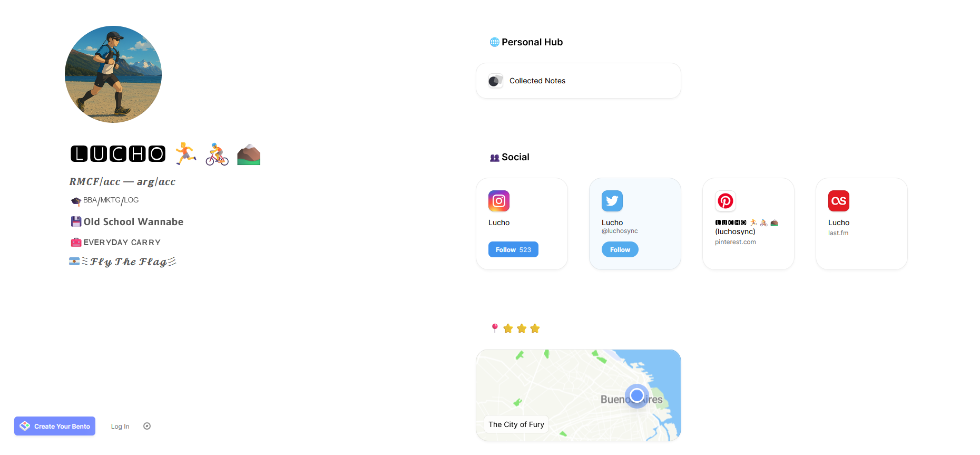980x455 pixels.
Task: Click the Last.fm red icon
Action: [838, 201]
